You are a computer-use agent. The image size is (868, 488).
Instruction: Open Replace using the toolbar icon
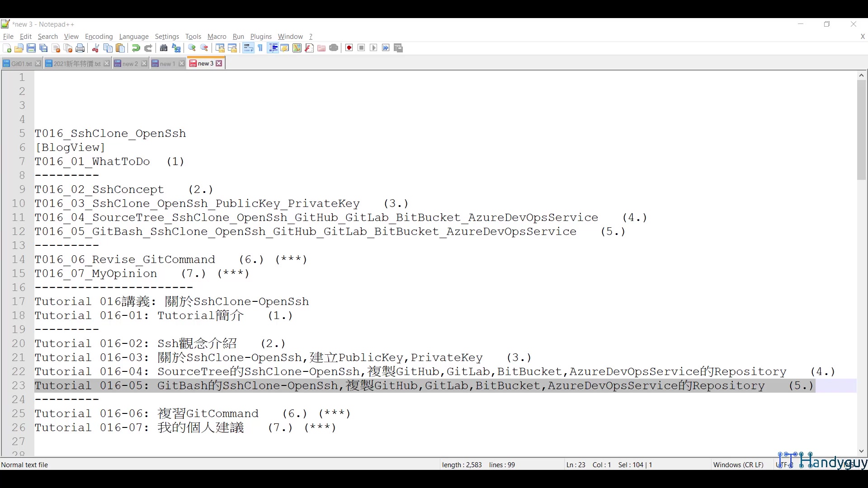[x=177, y=48]
